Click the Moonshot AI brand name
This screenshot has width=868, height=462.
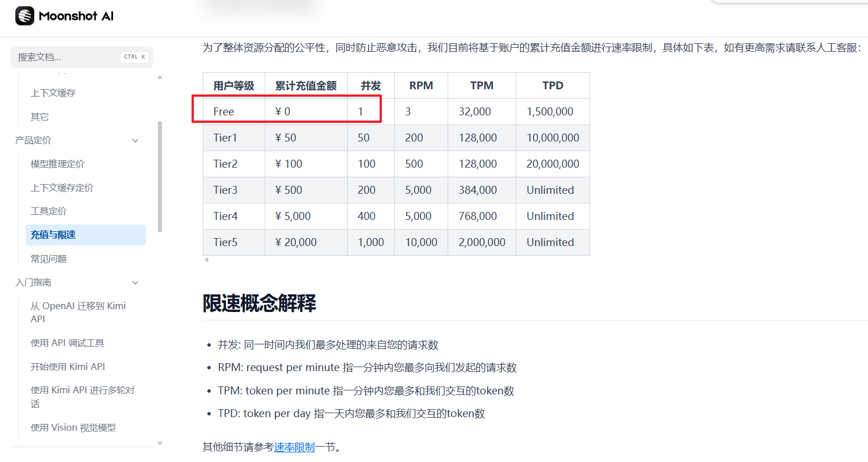pyautogui.click(x=76, y=16)
